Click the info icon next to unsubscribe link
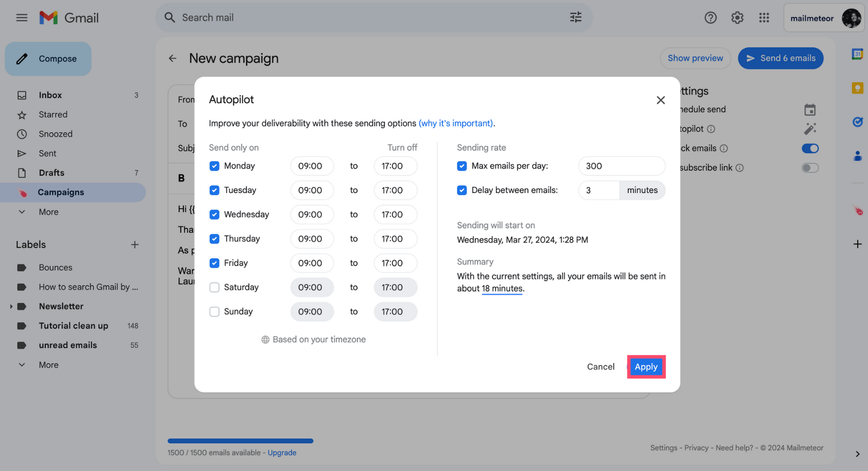Image resolution: width=868 pixels, height=471 pixels. [740, 168]
